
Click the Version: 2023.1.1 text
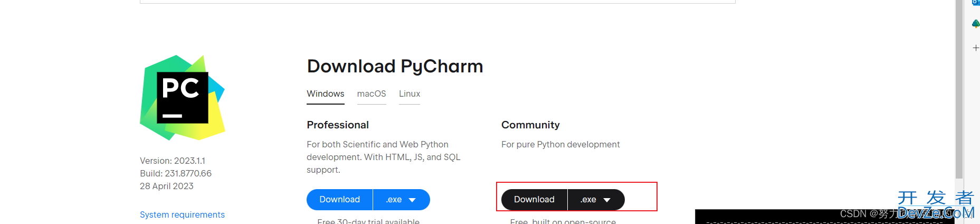(173, 161)
